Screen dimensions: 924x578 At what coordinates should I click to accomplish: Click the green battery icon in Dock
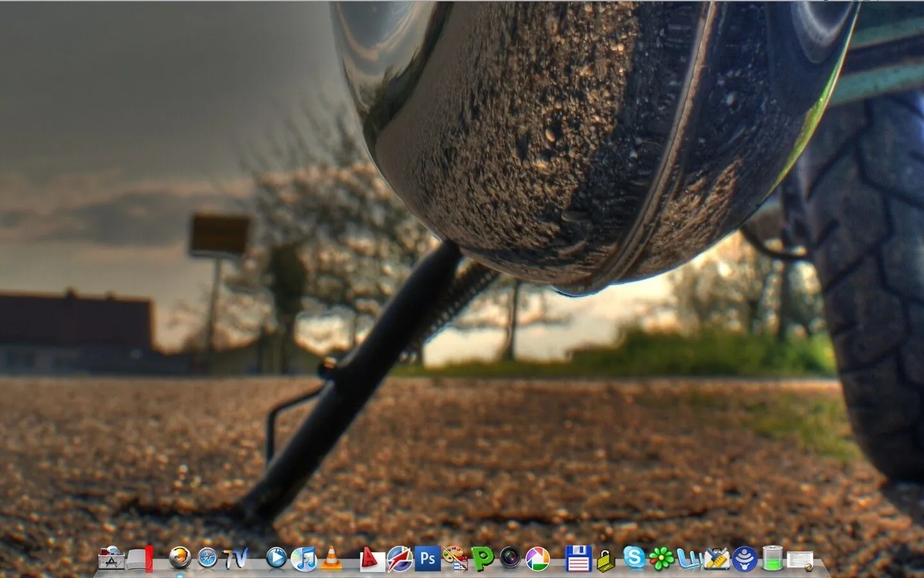tap(771, 558)
